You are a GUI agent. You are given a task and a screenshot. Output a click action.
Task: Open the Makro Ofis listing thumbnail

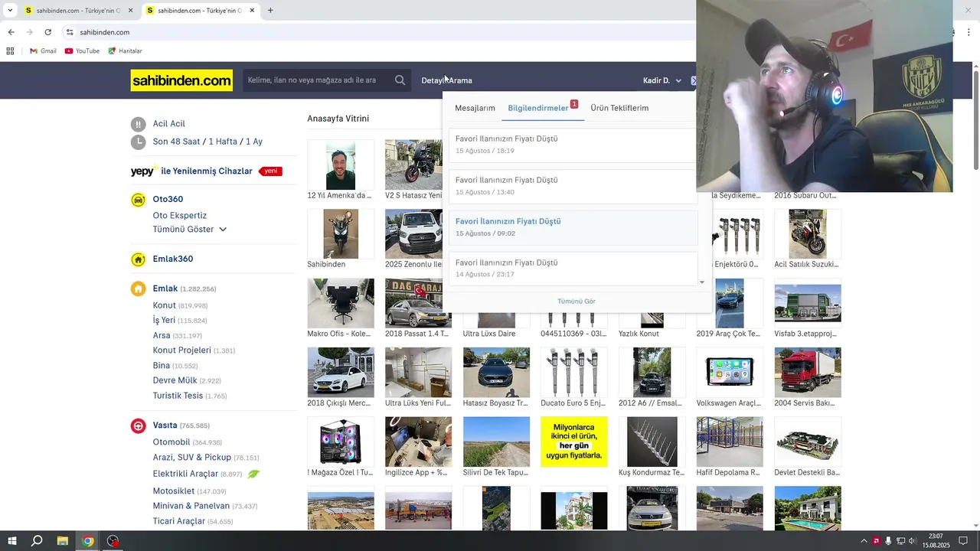coord(341,304)
